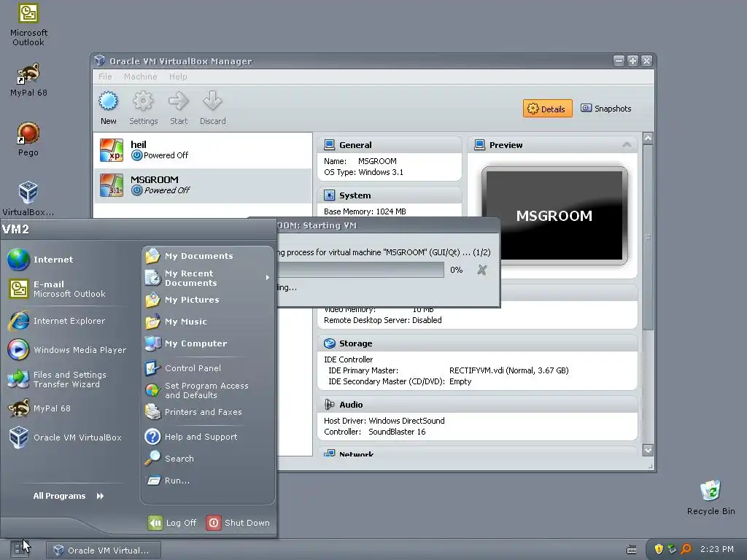Click the MSGROOM preview thumbnail
Screen dimensions: 747x560
[x=554, y=215]
